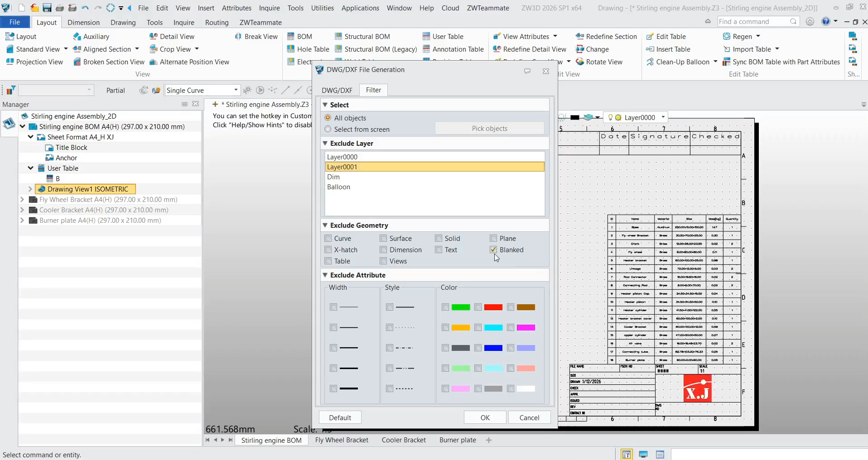Open the Utilities menu
Image resolution: width=868 pixels, height=460 pixels.
click(322, 8)
